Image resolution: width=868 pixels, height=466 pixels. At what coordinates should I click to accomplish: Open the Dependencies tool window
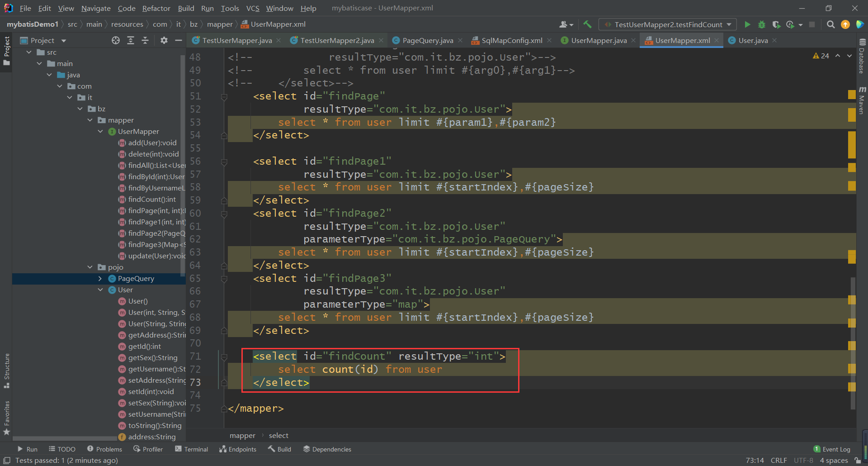[327, 449]
